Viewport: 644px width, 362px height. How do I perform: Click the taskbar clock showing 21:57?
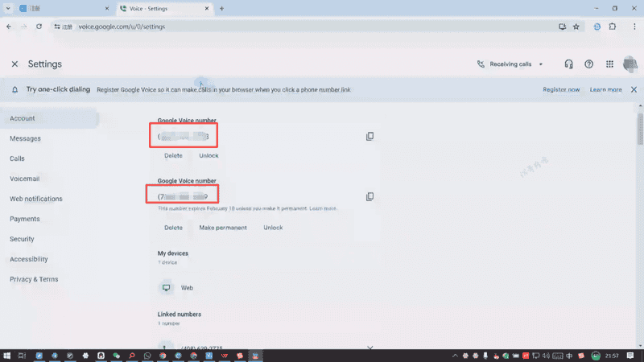612,356
